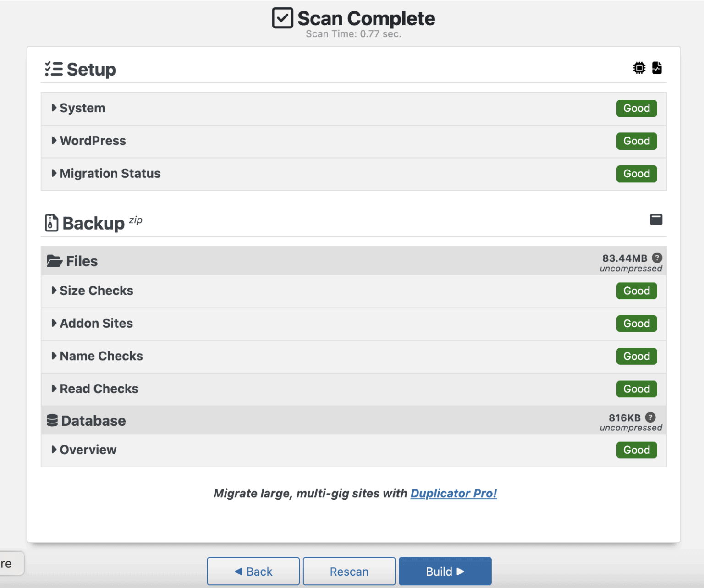The width and height of the screenshot is (704, 588).
Task: Open the scan log file icon
Action: click(x=657, y=68)
